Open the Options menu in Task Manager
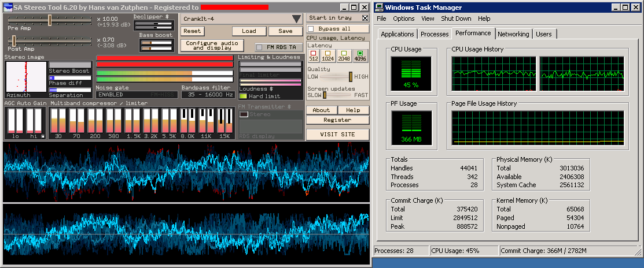Image resolution: width=644 pixels, height=268 pixels. [x=404, y=18]
